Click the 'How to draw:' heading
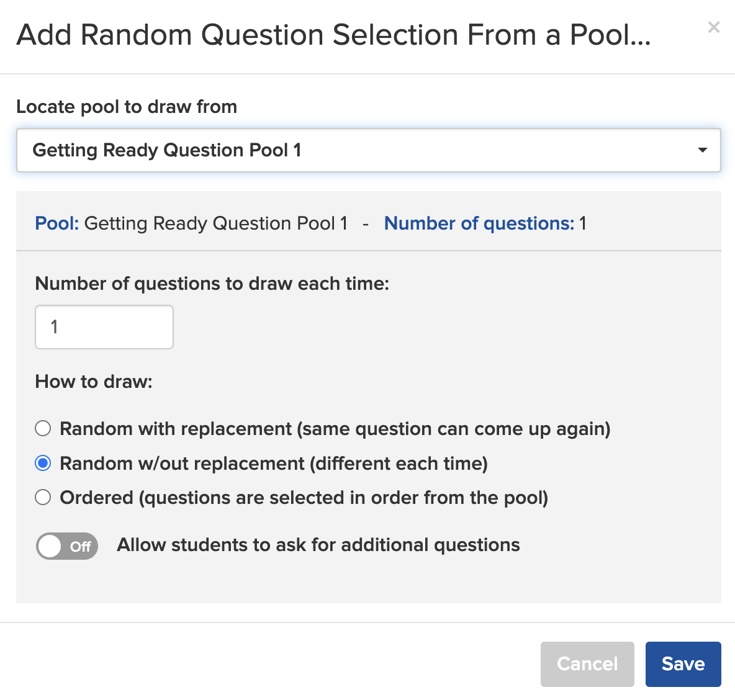This screenshot has height=700, width=735. pyautogui.click(x=94, y=382)
